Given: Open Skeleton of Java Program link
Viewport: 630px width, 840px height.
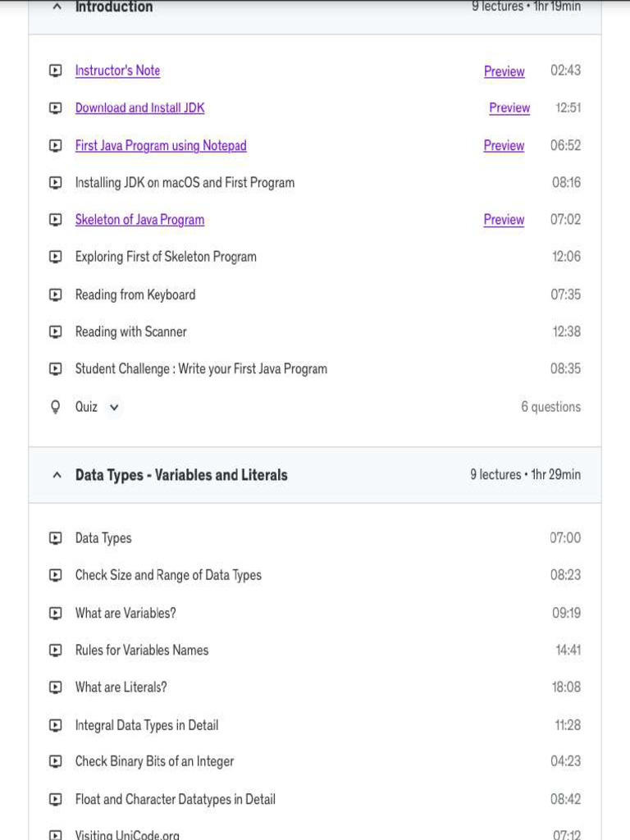Looking at the screenshot, I should [x=139, y=220].
